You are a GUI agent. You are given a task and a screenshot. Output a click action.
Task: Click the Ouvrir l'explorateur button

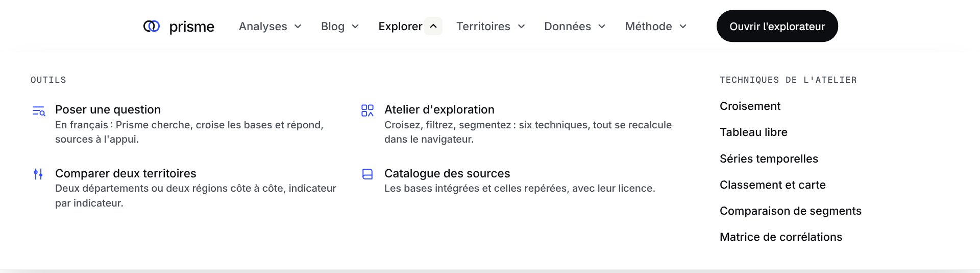(777, 26)
